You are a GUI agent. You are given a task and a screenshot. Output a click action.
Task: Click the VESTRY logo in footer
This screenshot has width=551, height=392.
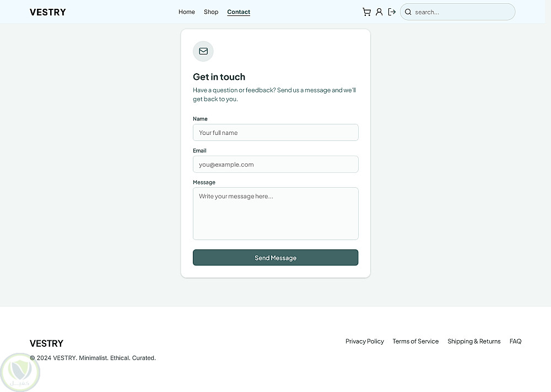[x=46, y=343]
